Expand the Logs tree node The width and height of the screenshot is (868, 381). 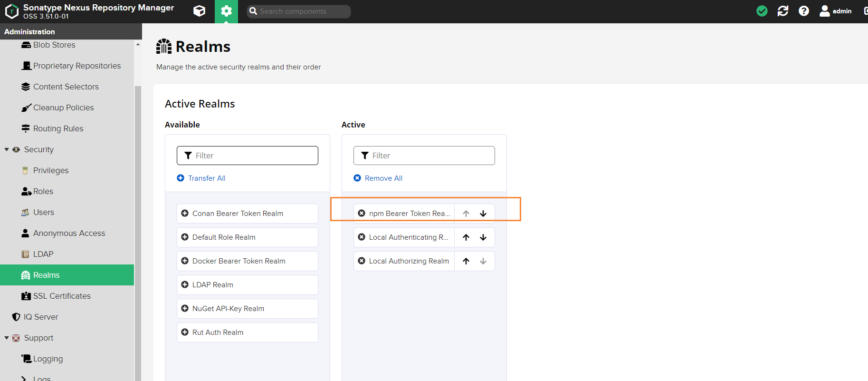24,379
